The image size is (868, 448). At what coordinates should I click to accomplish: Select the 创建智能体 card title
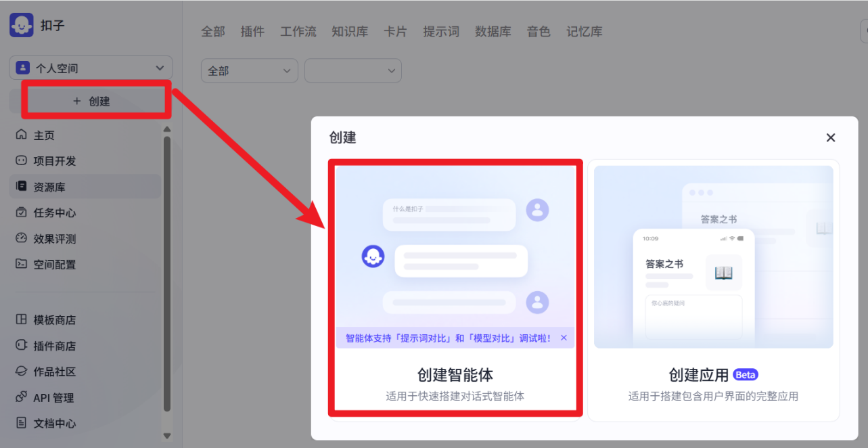click(455, 375)
